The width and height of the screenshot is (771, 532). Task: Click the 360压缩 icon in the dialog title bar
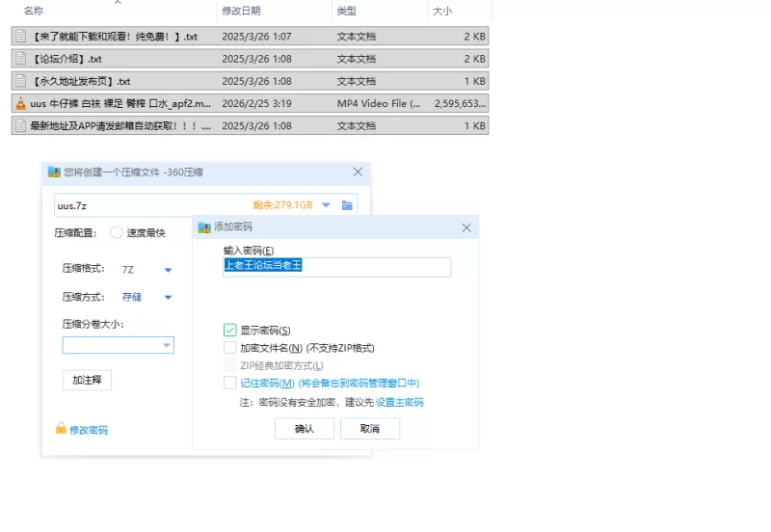pos(54,173)
